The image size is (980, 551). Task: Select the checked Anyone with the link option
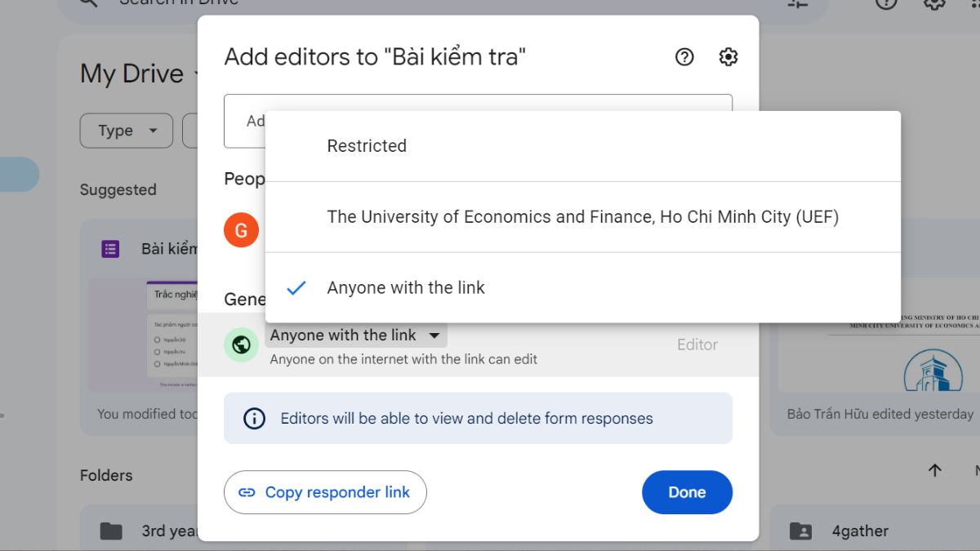[x=406, y=287]
